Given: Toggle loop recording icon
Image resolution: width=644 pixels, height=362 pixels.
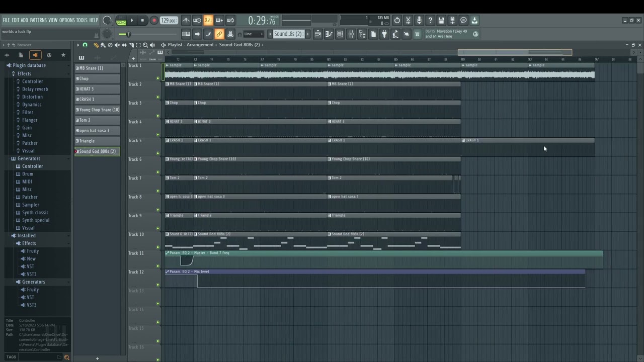Looking at the screenshot, I should (230, 21).
